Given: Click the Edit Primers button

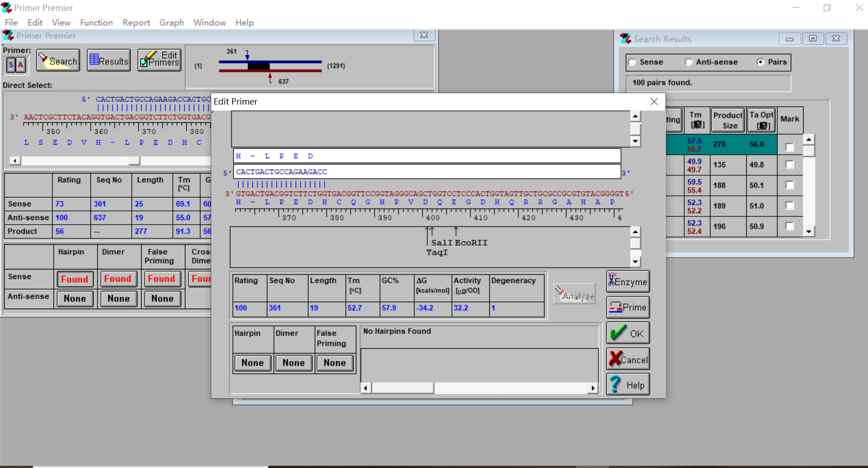Looking at the screenshot, I should (x=159, y=60).
